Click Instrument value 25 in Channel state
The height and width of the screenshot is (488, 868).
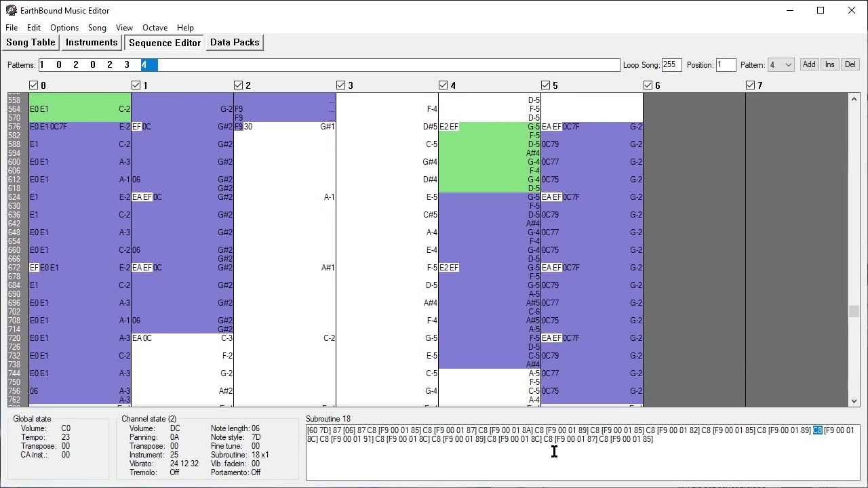click(x=174, y=455)
